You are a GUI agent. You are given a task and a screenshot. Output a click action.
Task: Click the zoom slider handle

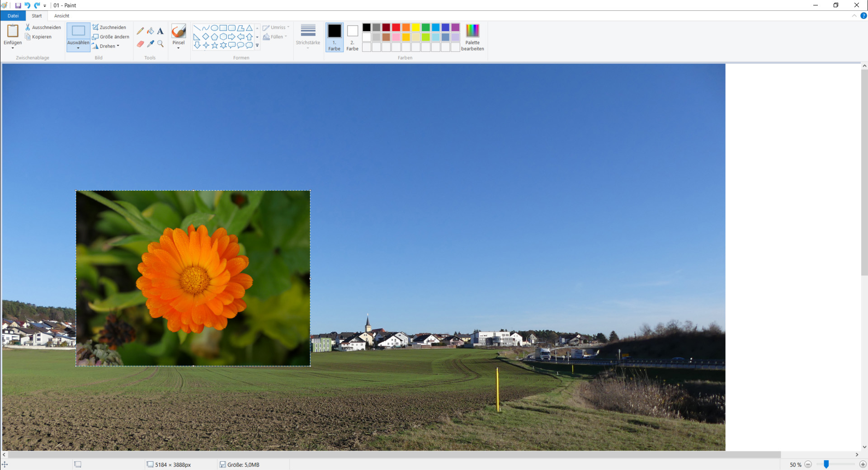(826, 465)
